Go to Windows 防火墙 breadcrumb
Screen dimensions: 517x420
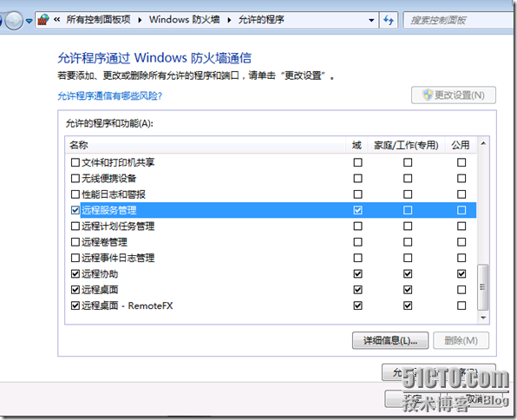point(184,19)
